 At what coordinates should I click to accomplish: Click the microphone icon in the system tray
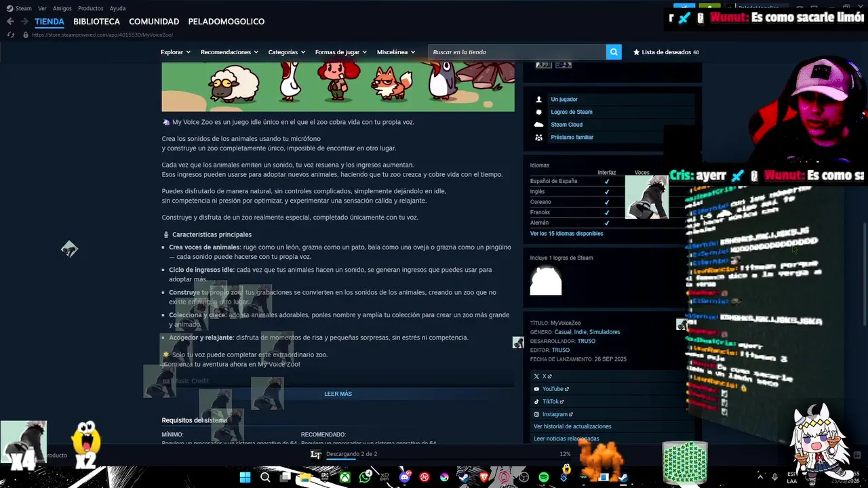click(774, 477)
